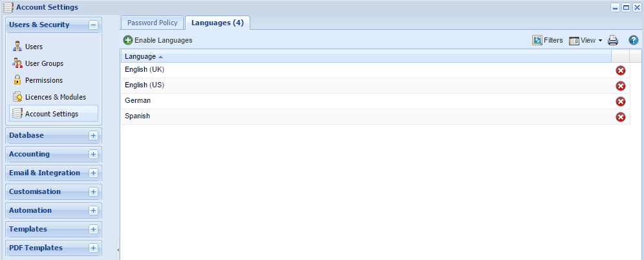The height and width of the screenshot is (260, 644).
Task: Select the Languages (4) tab
Action: pos(217,23)
